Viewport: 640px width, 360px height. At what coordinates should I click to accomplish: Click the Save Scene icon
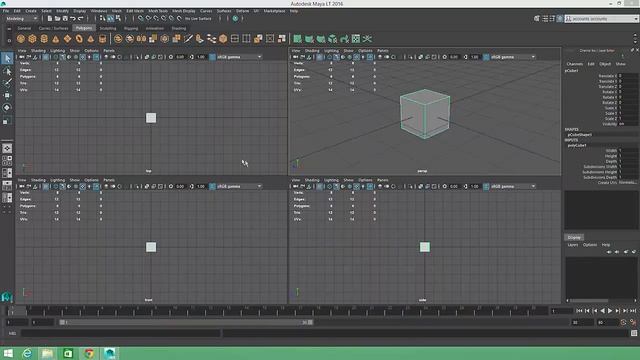click(x=65, y=18)
